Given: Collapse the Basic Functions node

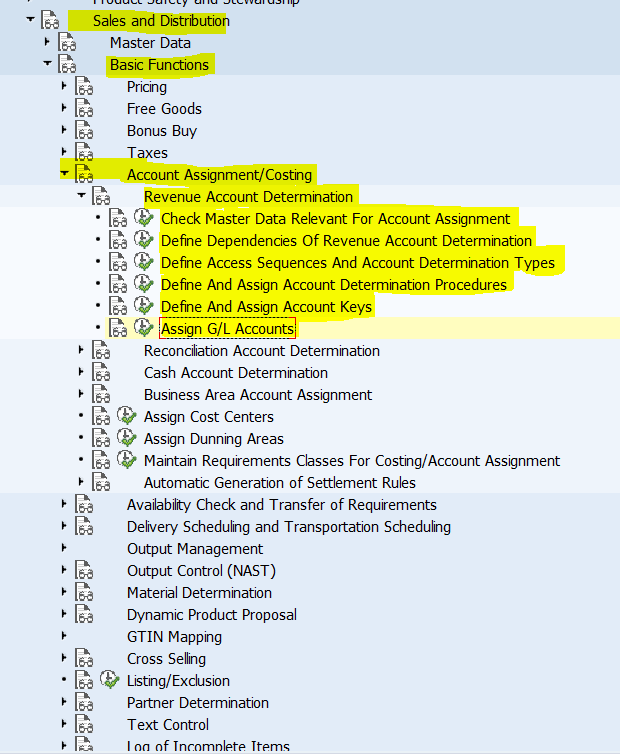Looking at the screenshot, I should 47,65.
